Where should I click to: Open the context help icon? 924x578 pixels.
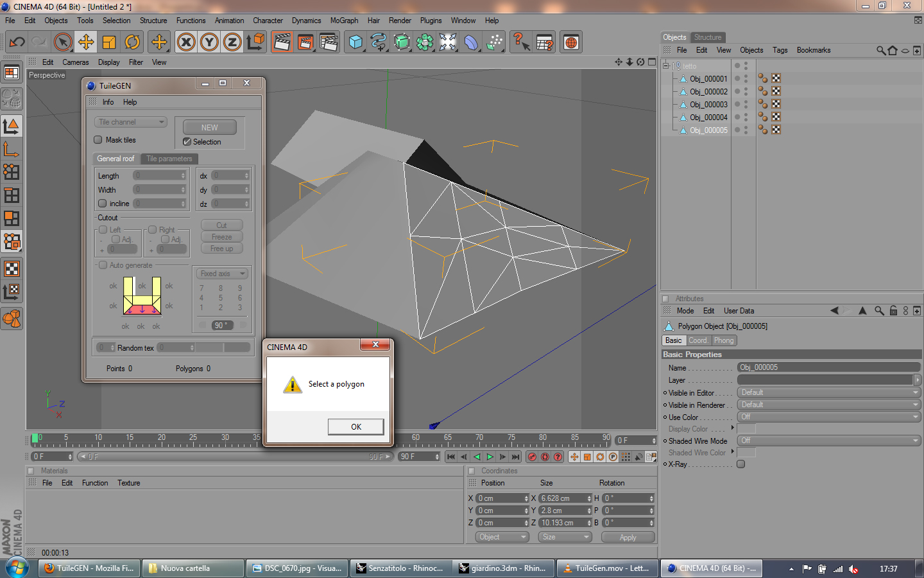click(521, 42)
